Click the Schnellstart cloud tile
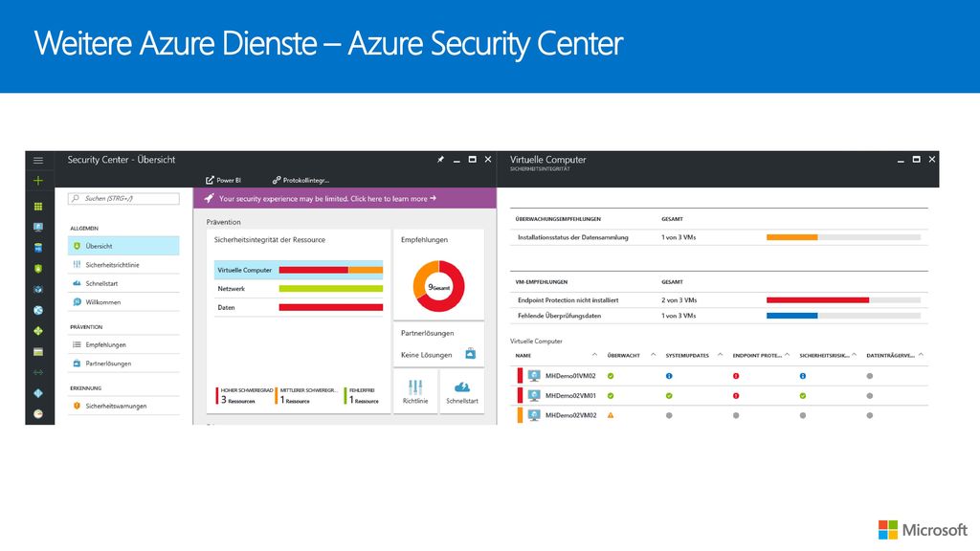 click(462, 391)
